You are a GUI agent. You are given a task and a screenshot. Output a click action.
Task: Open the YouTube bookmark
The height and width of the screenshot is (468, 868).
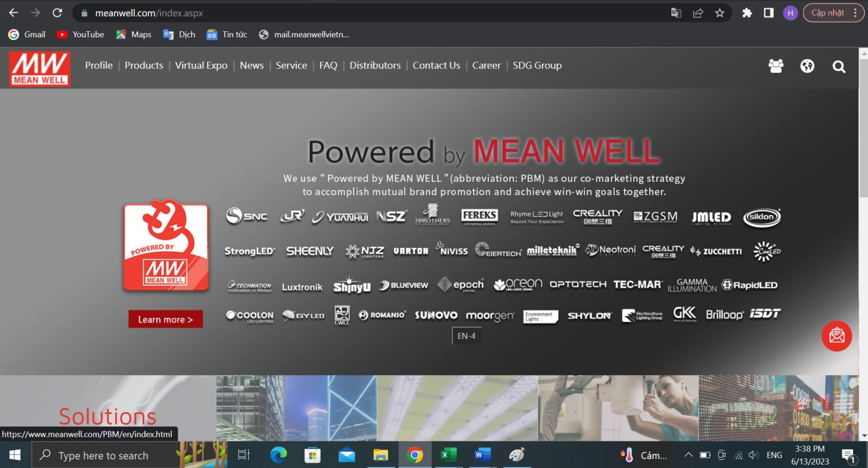[80, 35]
